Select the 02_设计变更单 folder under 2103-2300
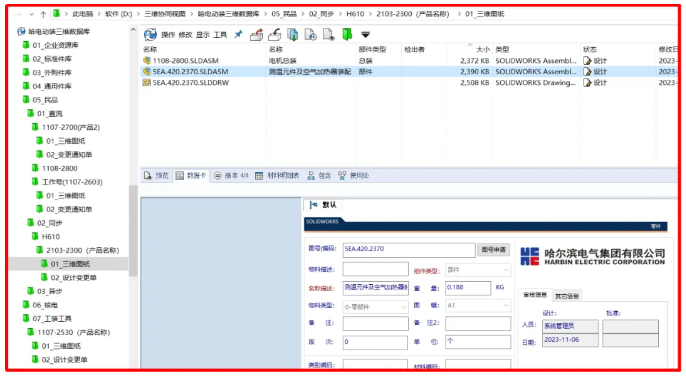 [x=73, y=278]
